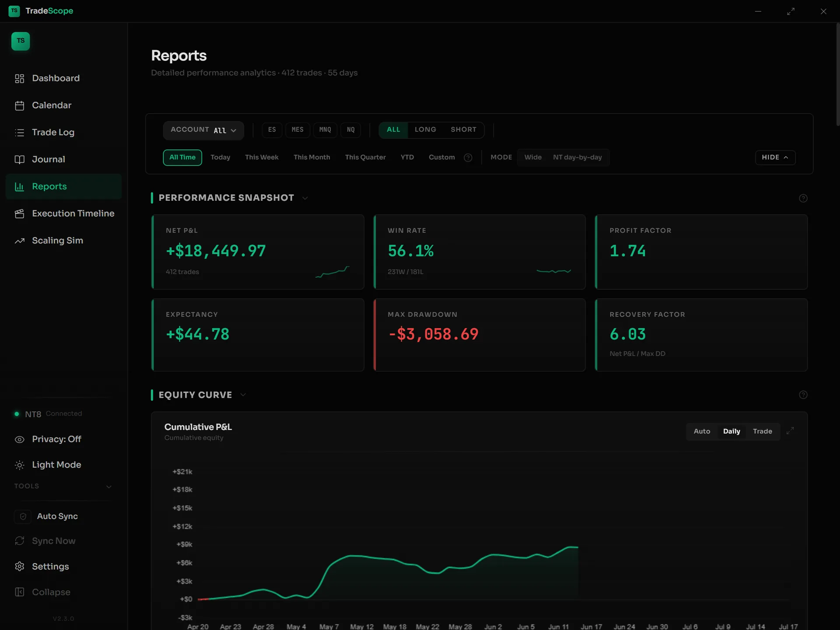
Task: Collapse the TOOLS section chevron
Action: pos(109,486)
